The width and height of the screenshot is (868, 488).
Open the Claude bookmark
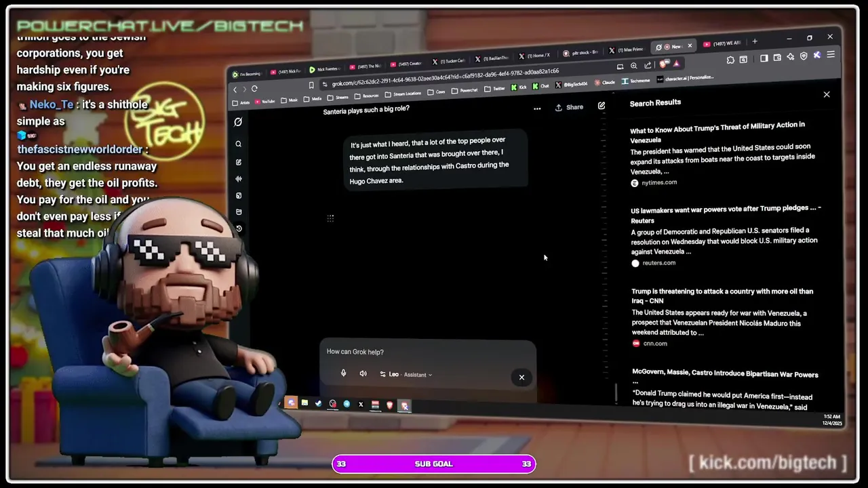coord(606,83)
